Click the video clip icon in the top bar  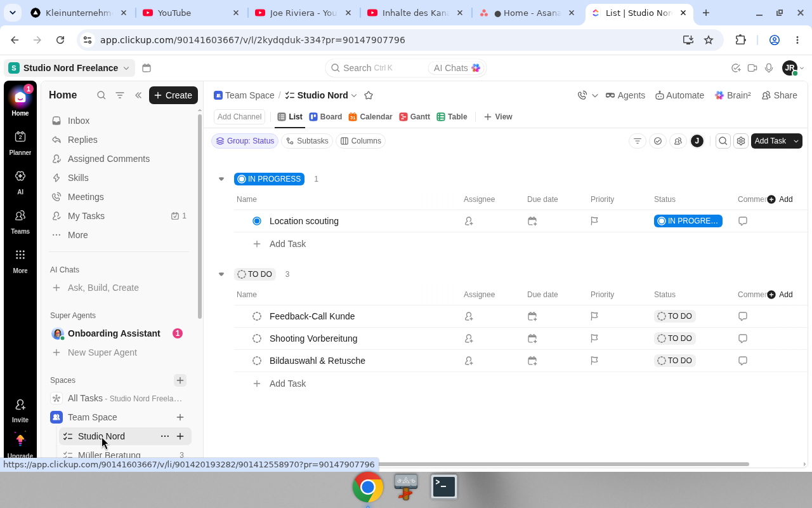tap(752, 68)
